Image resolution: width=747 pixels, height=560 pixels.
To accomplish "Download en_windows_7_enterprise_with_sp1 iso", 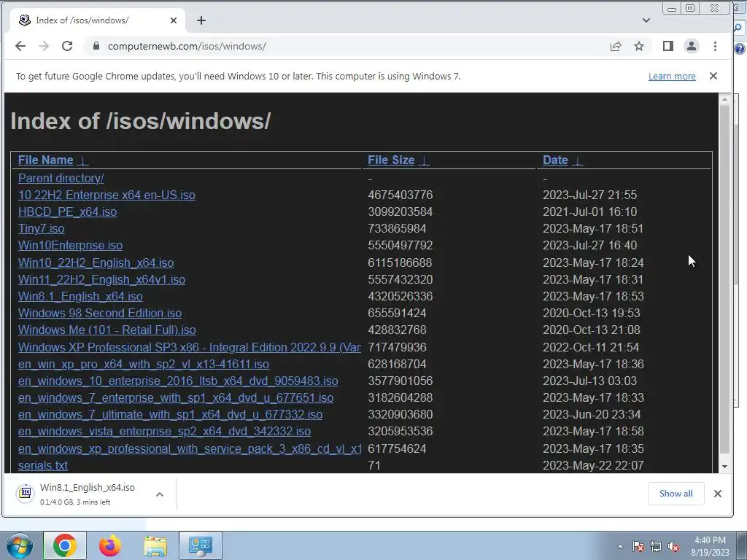I will click(x=175, y=397).
